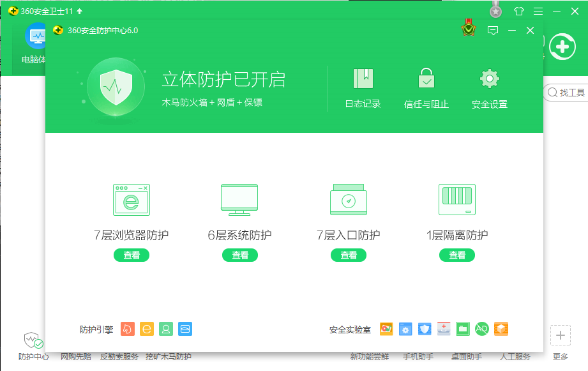Select the yellow browser engine icon

click(x=147, y=329)
